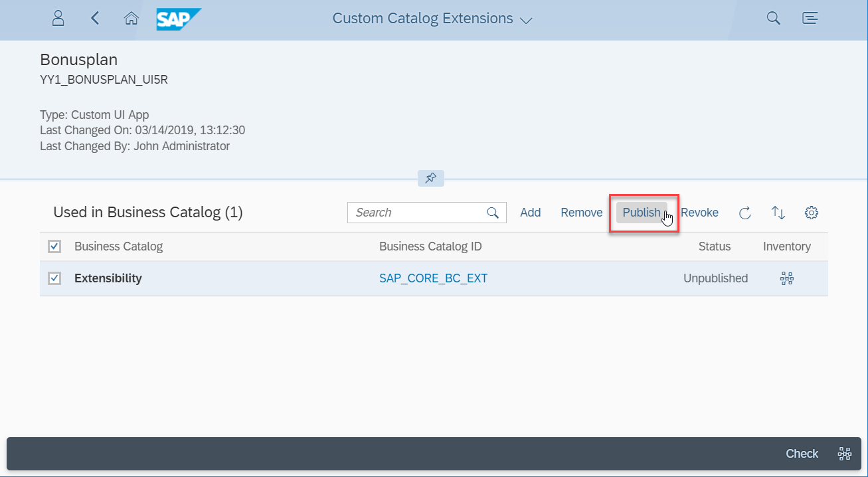The image size is (868, 477).
Task: Click the Used in Business Catalog (1) heading
Action: click(148, 213)
